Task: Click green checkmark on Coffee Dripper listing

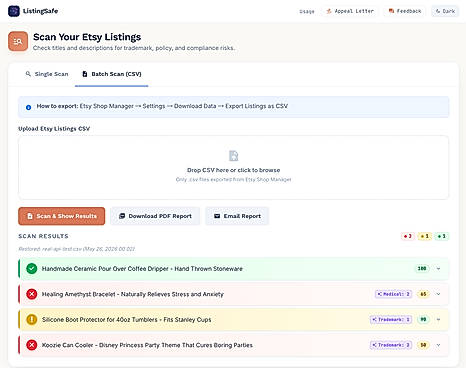Action: point(32,269)
